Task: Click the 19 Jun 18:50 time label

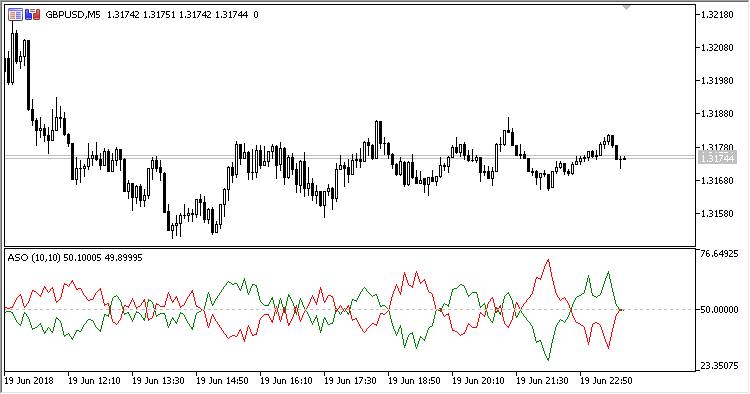Action: [x=414, y=381]
